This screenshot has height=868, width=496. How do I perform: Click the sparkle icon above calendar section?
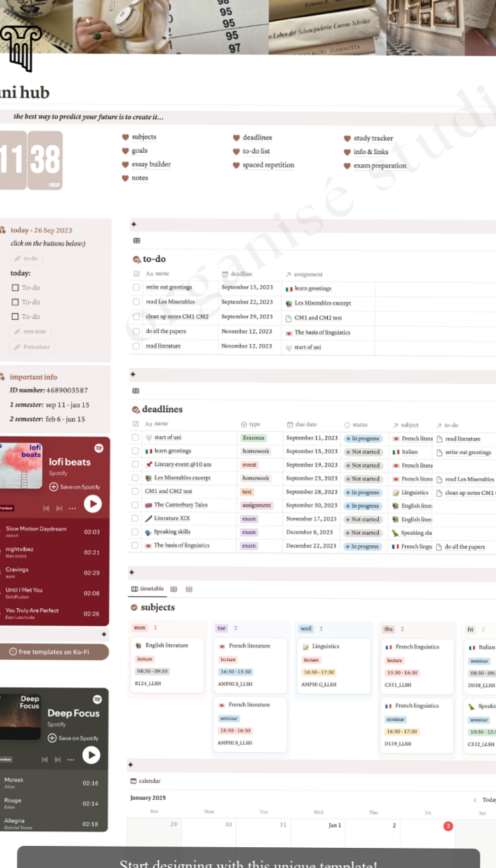tap(131, 765)
